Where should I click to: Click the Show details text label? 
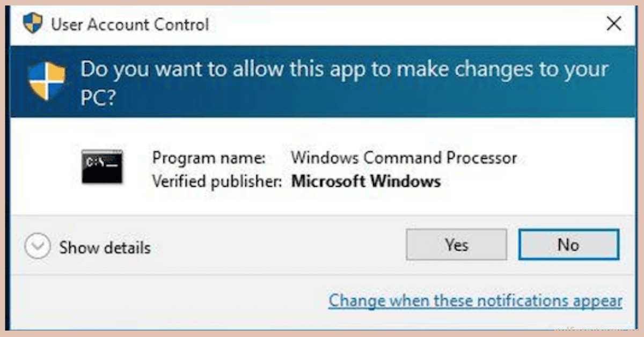click(x=105, y=248)
